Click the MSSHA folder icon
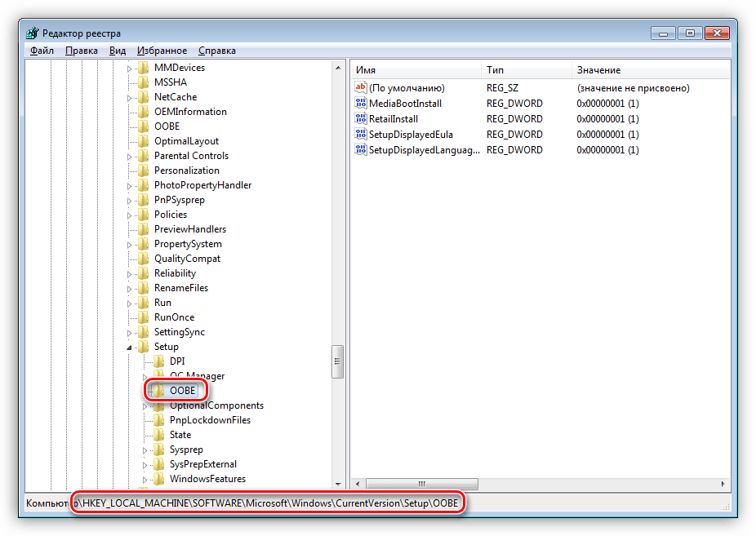Screen dimensions: 756x536 [143, 82]
